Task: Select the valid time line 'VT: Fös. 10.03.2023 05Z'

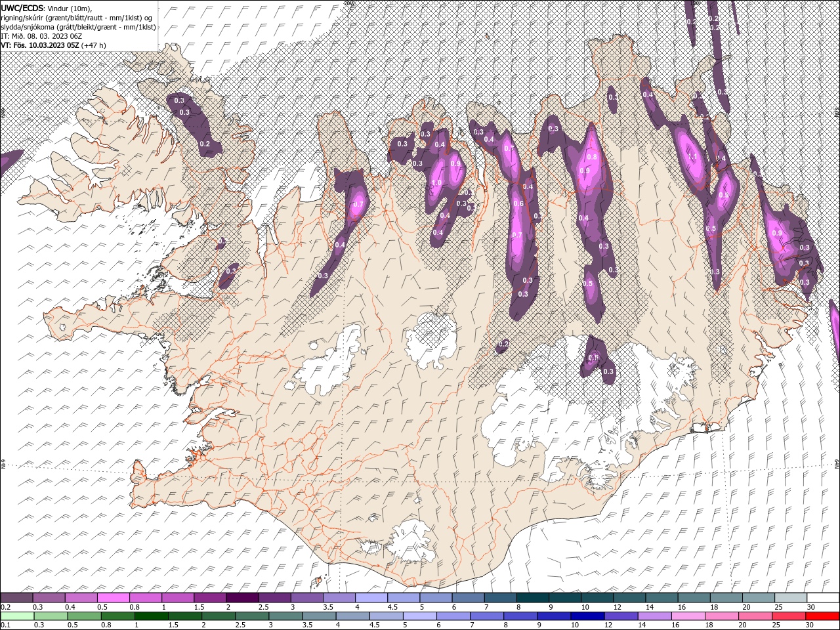Action: point(40,45)
